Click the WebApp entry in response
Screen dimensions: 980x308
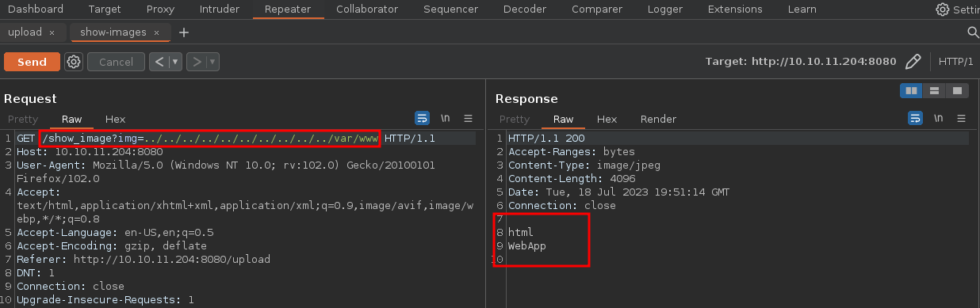click(527, 246)
